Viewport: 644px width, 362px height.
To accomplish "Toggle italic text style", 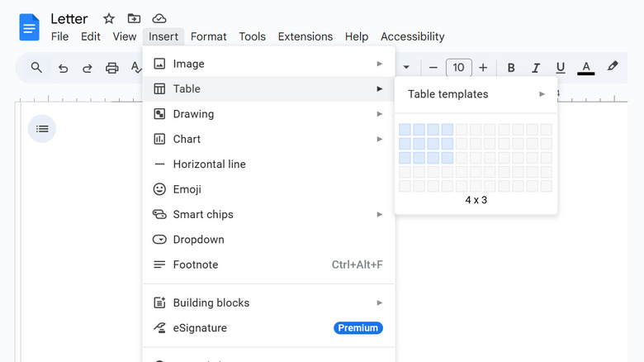I will click(536, 68).
